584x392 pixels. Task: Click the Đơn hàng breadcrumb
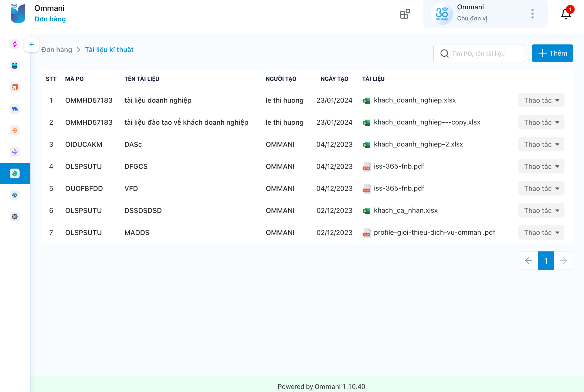coord(56,50)
